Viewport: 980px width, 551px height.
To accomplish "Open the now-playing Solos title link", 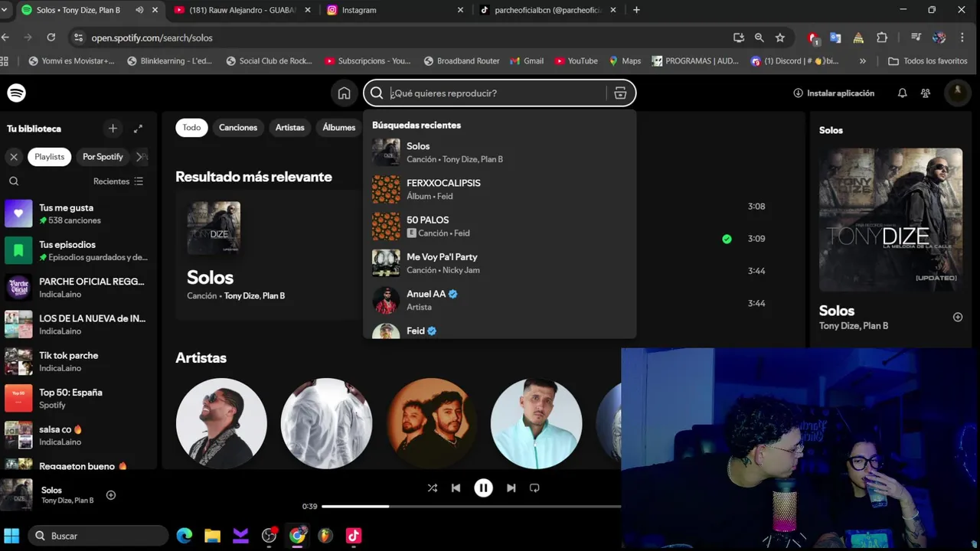I will [51, 490].
